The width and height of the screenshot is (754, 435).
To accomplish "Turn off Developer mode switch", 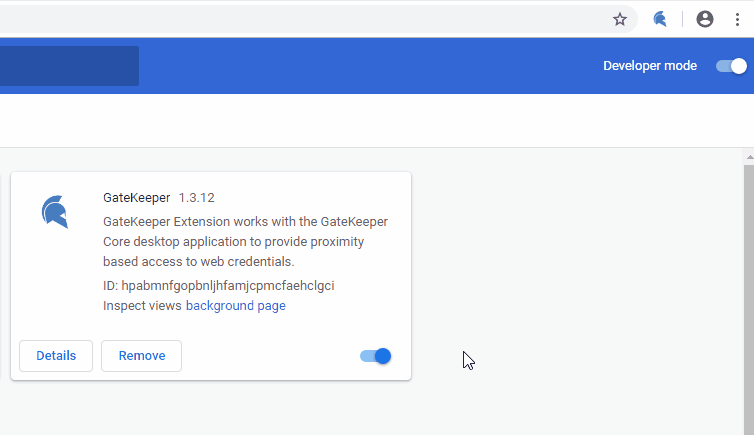I will [x=731, y=66].
